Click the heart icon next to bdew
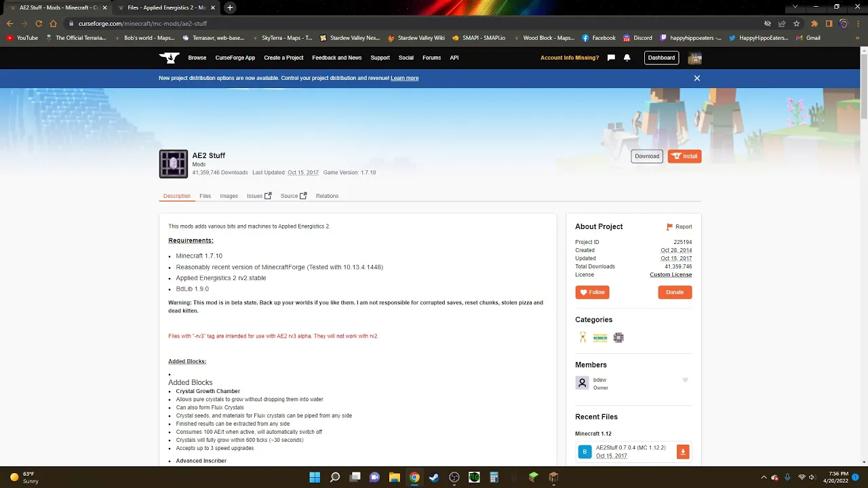The width and height of the screenshot is (868, 488). tap(685, 380)
